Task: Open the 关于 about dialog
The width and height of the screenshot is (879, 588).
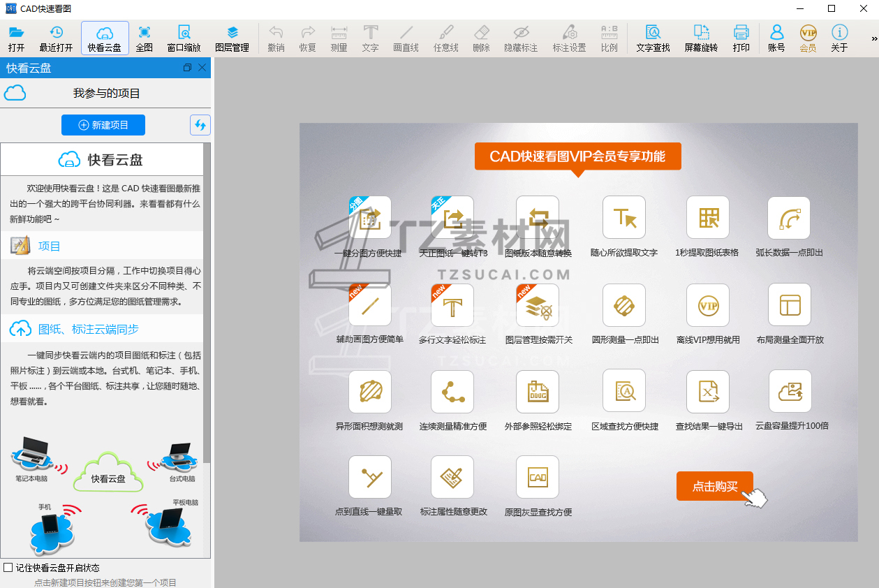Action: (x=839, y=38)
